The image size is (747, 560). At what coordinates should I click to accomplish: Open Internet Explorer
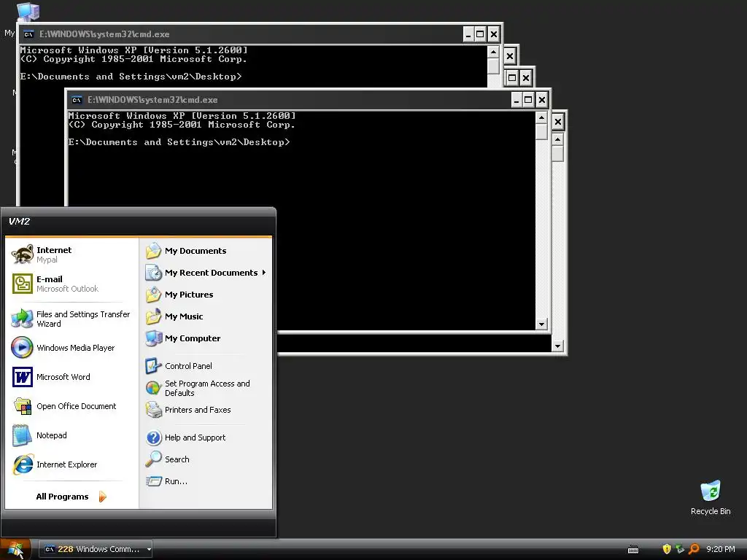[x=71, y=464]
